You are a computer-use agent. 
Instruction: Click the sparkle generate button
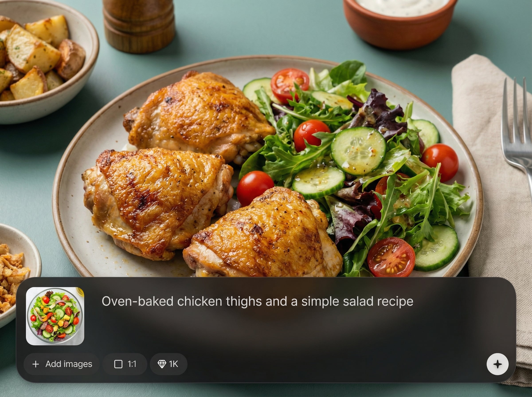pyautogui.click(x=497, y=364)
